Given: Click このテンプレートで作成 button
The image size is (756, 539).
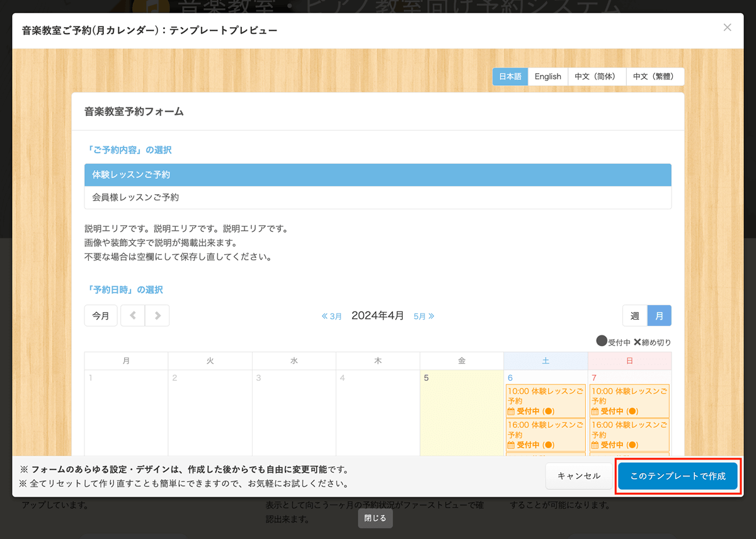Looking at the screenshot, I should pyautogui.click(x=678, y=476).
